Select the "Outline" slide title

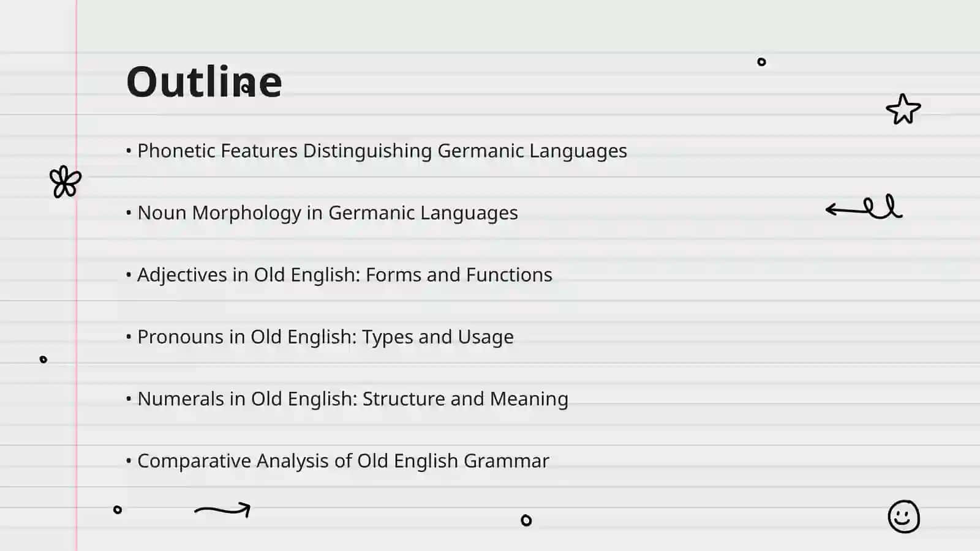[204, 81]
